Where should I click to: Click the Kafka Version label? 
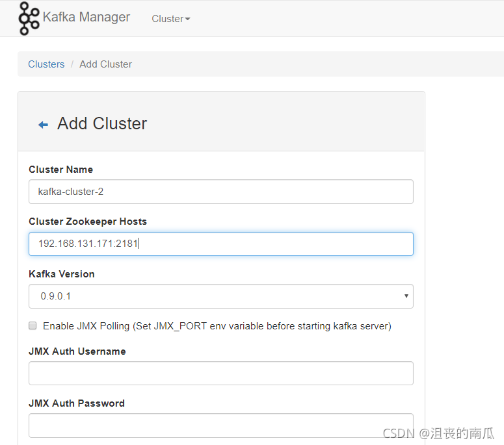(x=62, y=274)
